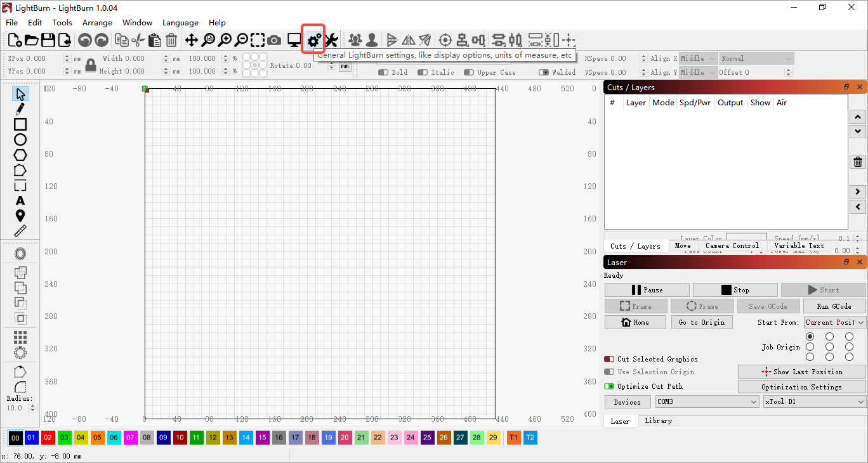Open the xTool D1 device dropdown
Image resolution: width=868 pixels, height=463 pixels.
tap(815, 401)
